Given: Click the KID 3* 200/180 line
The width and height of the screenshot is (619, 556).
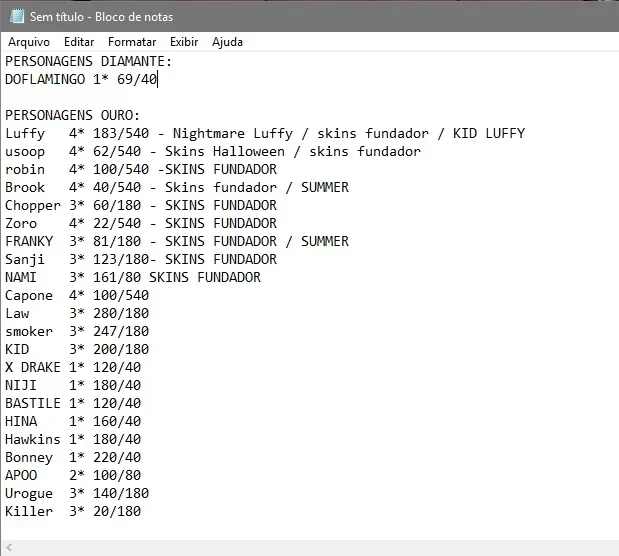Looking at the screenshot, I should [x=77, y=349].
